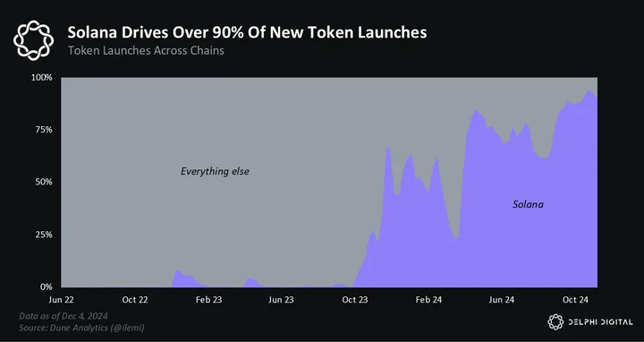This screenshot has width=644, height=342.
Task: Click the Jun 22 x-axis label
Action: coord(61,300)
